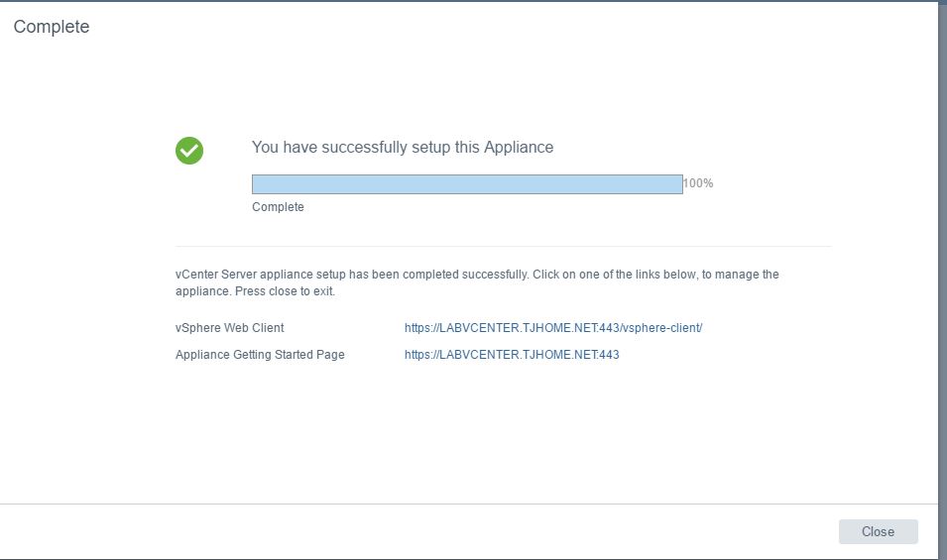
Task: Click the blue setup progress bar
Action: pyautogui.click(x=467, y=184)
